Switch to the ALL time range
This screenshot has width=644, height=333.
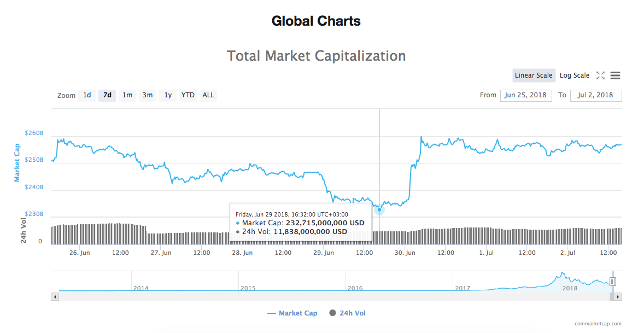click(x=208, y=95)
